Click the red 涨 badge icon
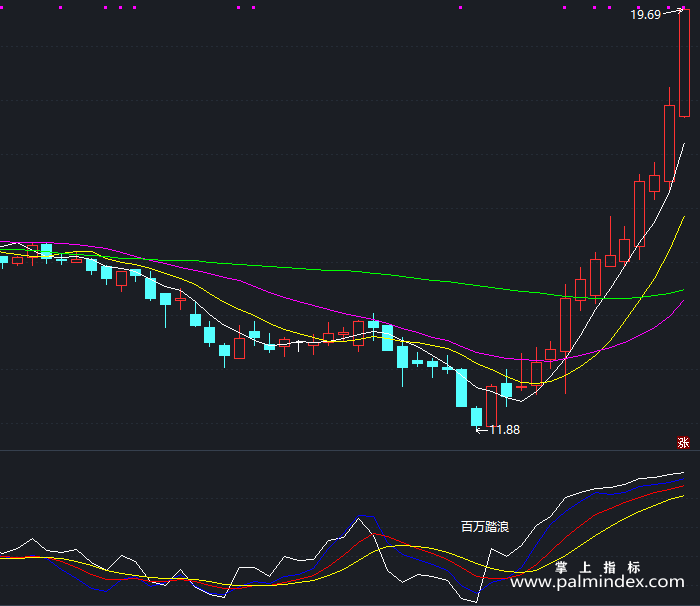Viewport: 700px width, 606px height. point(683,443)
